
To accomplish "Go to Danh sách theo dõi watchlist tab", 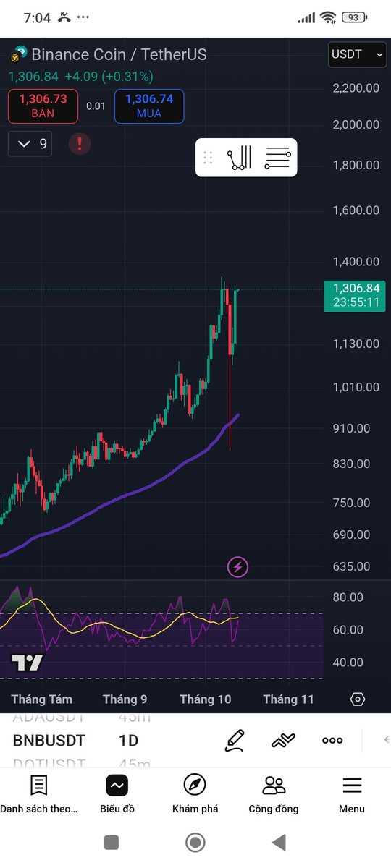I will (38, 793).
